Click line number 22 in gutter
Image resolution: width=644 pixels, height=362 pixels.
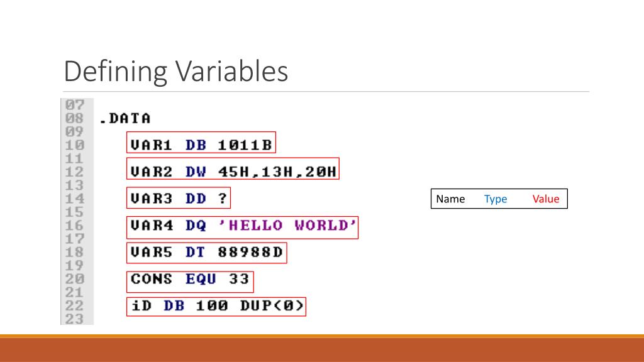75,306
